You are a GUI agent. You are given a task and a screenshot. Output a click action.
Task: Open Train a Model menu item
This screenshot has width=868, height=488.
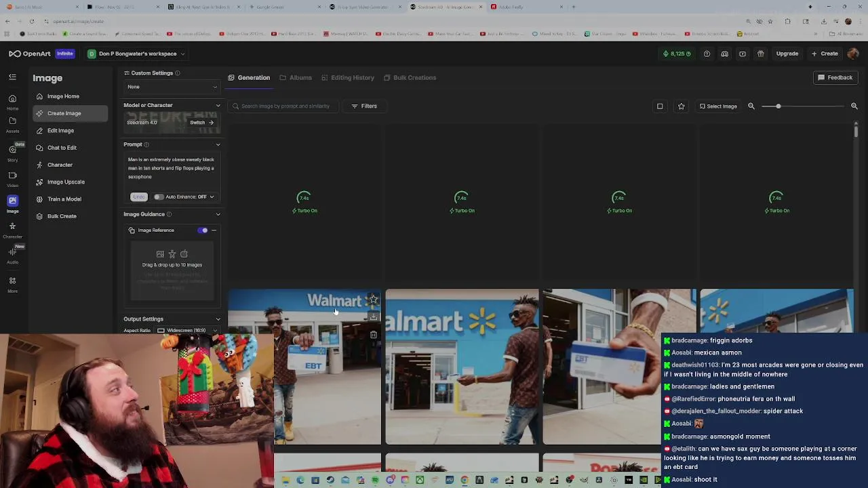point(70,199)
